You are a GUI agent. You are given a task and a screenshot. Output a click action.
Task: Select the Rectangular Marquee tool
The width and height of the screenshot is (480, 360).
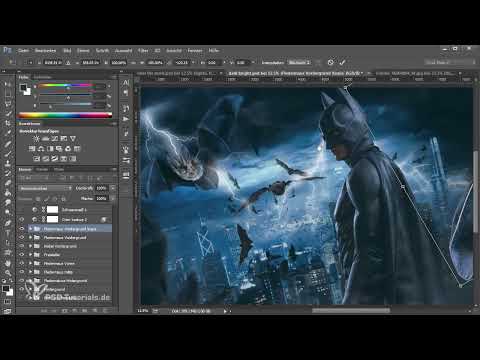pyautogui.click(x=8, y=94)
